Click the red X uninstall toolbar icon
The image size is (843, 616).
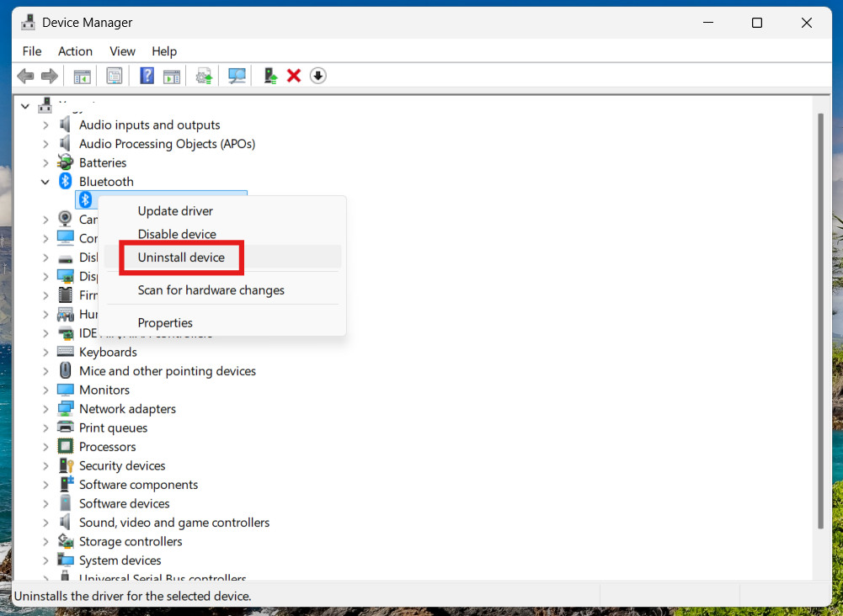pos(293,76)
